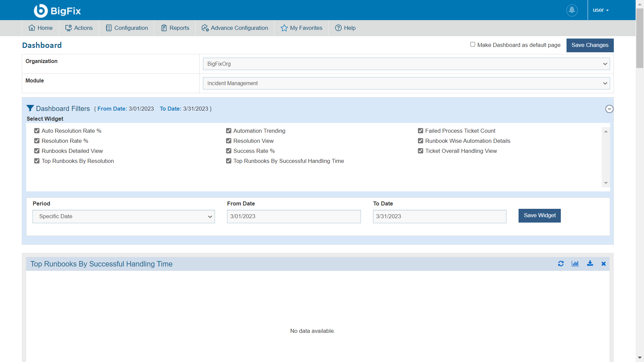644x362 pixels.
Task: Click the From Date input field
Action: click(x=293, y=217)
